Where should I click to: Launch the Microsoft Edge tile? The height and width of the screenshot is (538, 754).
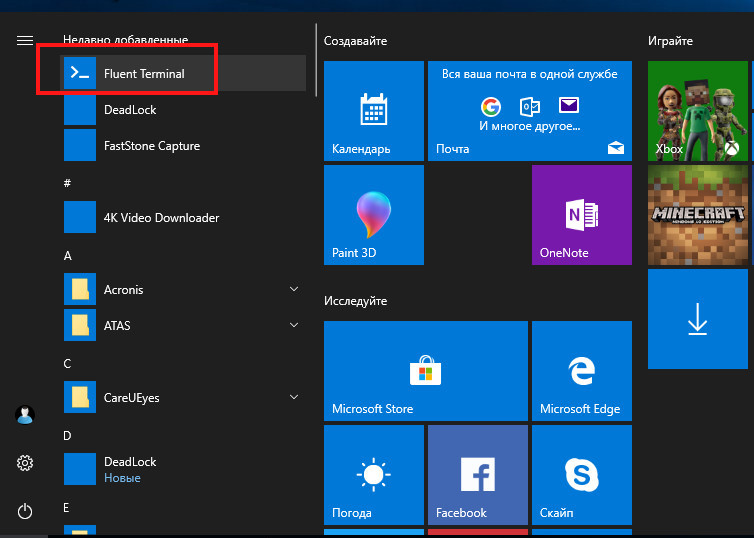(581, 371)
